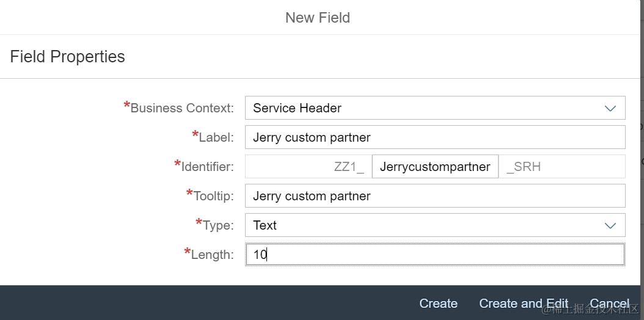Click the Field Properties section header
644x320 pixels.
[67, 57]
